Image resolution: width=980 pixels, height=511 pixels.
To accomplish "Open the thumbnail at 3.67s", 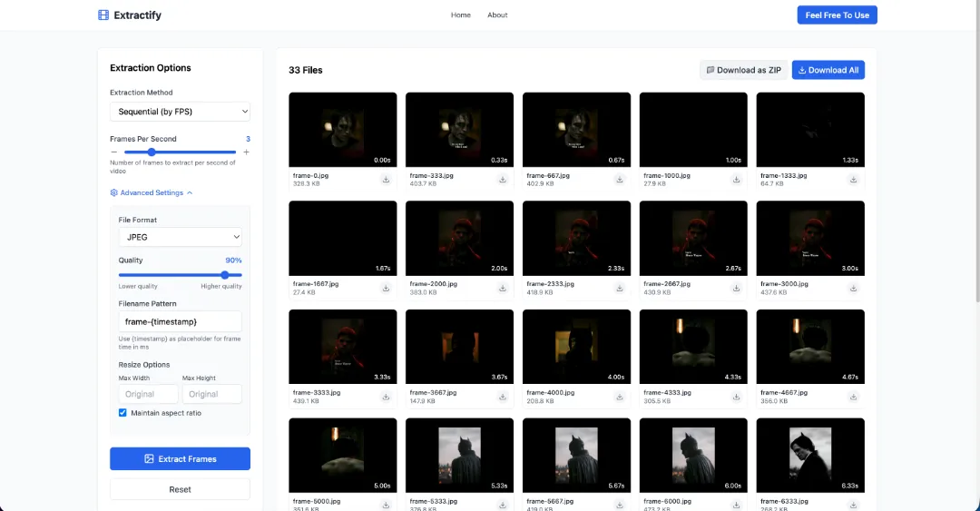I will (x=459, y=347).
